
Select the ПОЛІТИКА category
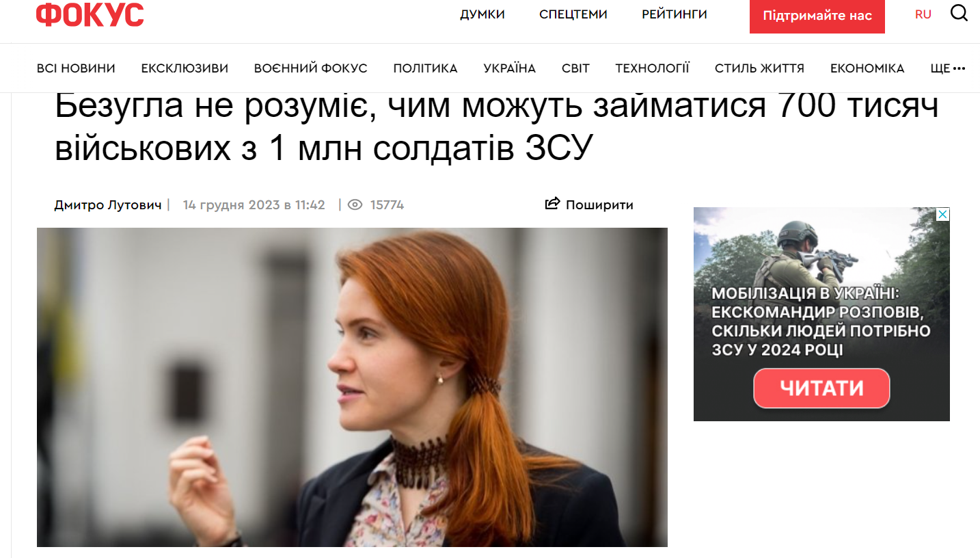coord(425,68)
